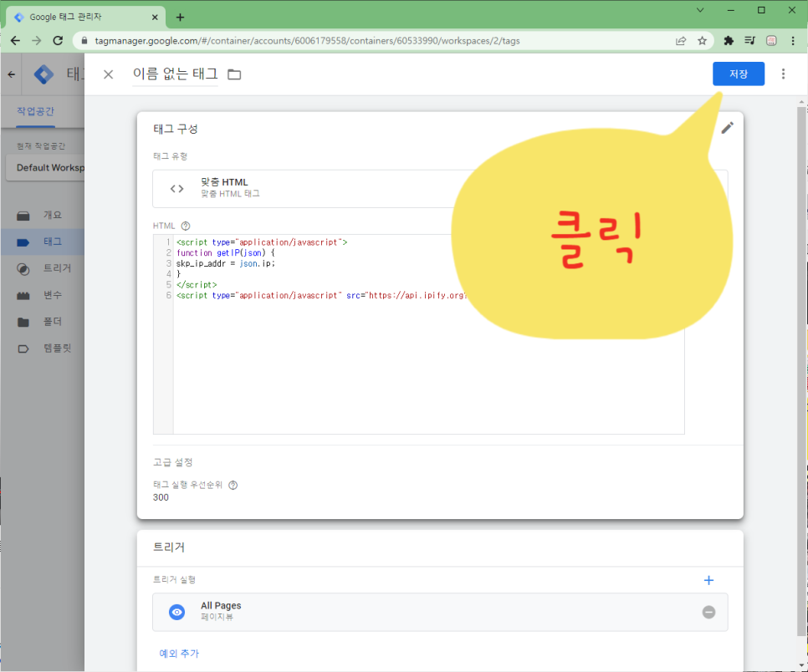This screenshot has width=808, height=672.
Task: Click the 예외 추가 link
Action: click(x=179, y=654)
